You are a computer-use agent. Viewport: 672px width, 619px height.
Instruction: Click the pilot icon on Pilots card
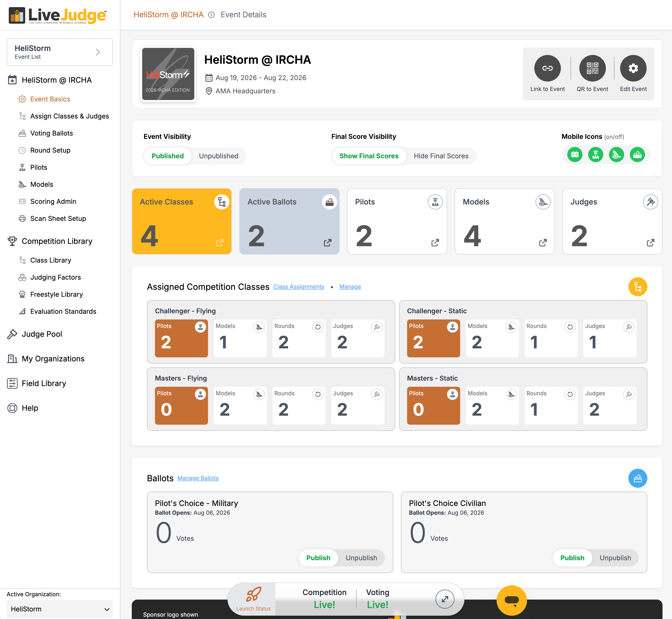tap(435, 202)
